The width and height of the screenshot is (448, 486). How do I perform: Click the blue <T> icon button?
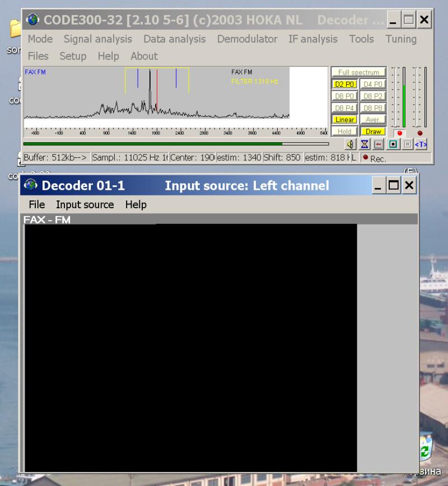(421, 144)
